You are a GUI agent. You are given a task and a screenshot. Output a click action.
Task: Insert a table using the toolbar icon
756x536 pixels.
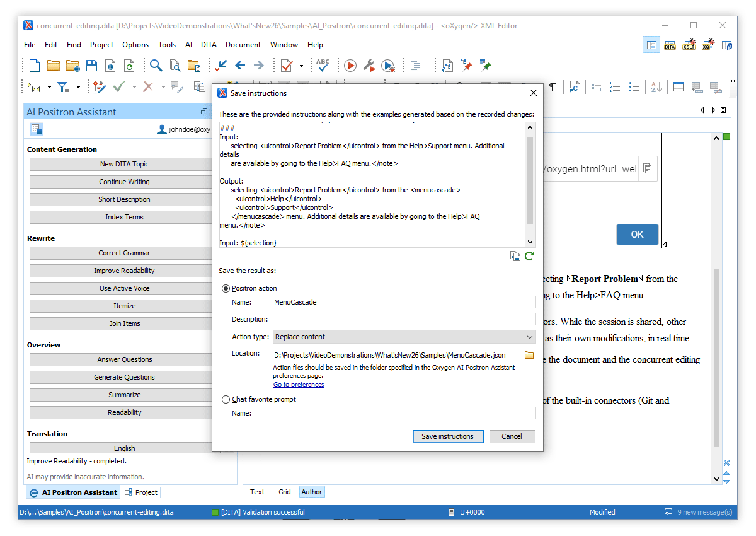click(679, 87)
